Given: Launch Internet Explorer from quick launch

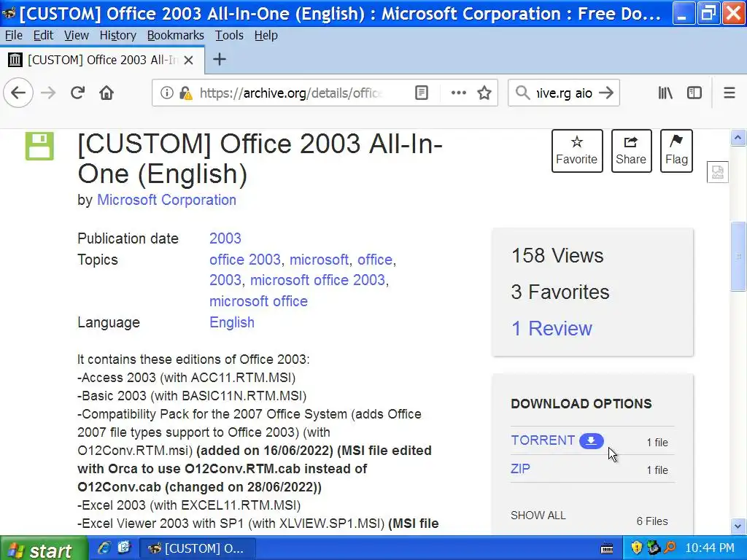Looking at the screenshot, I should pyautogui.click(x=104, y=548).
